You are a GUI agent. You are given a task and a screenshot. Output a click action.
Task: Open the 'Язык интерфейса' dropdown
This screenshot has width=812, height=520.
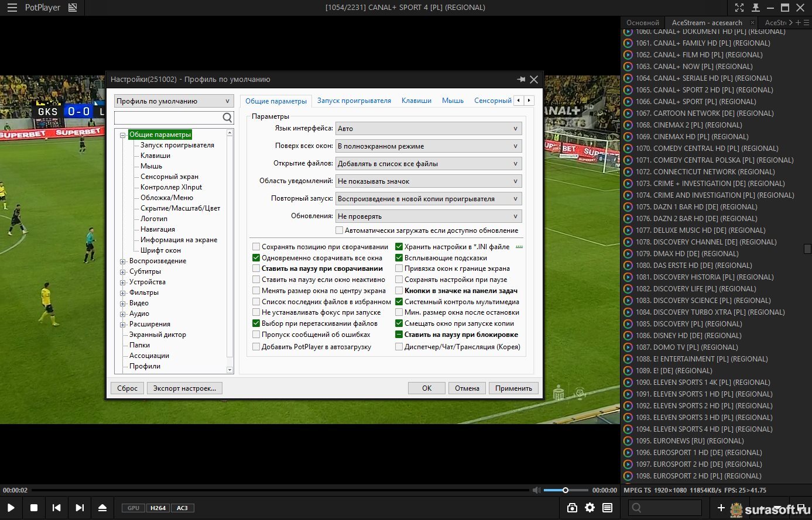coord(428,129)
